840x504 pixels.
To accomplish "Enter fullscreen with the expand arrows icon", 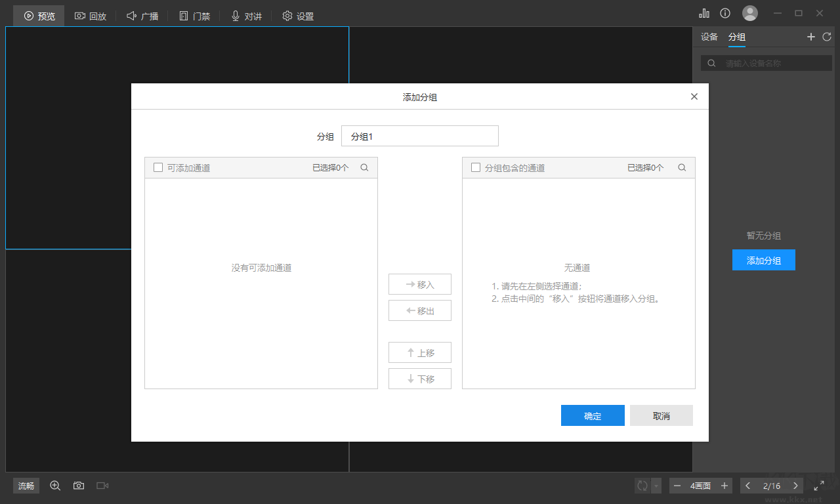I will click(819, 486).
